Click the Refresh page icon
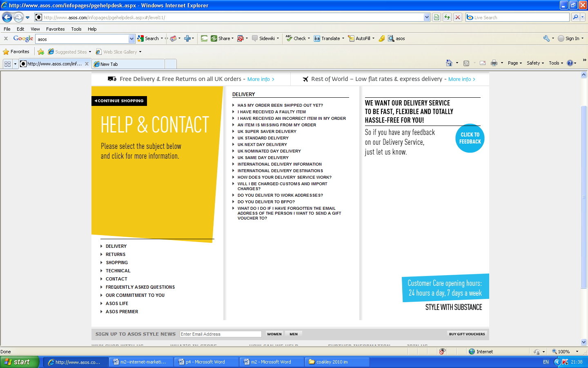The height and width of the screenshot is (368, 588). point(447,17)
